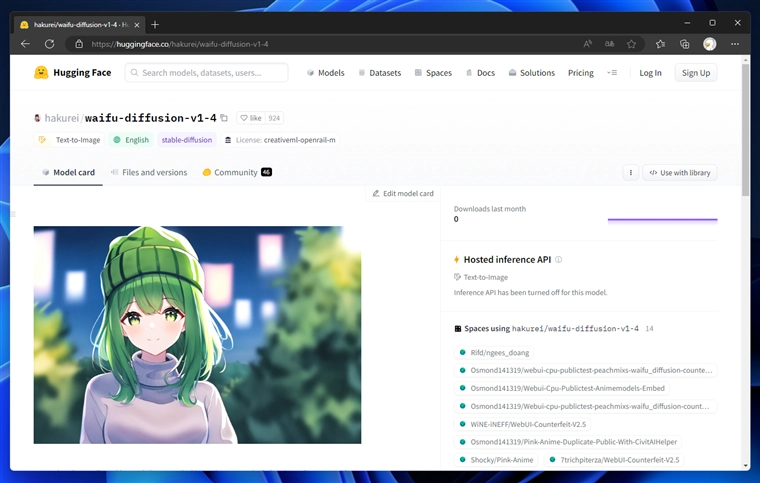This screenshot has width=760, height=483.
Task: Focus the search models, datasets, users field
Action: click(x=206, y=73)
